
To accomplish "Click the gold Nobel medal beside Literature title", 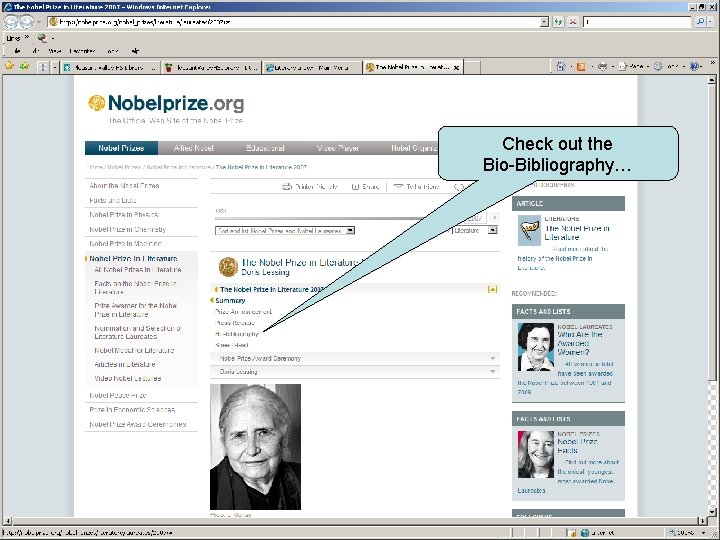I will click(228, 267).
